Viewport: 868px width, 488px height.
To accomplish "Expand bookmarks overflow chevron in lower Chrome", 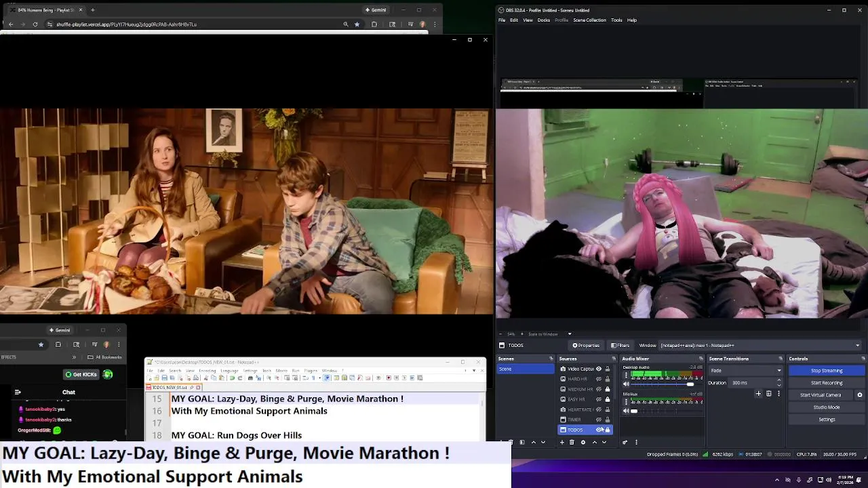I will click(x=74, y=357).
